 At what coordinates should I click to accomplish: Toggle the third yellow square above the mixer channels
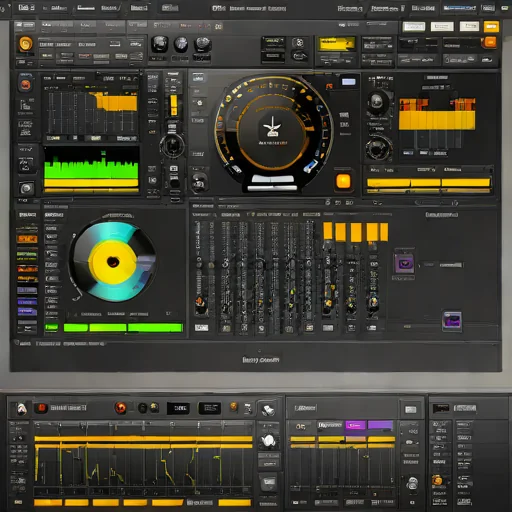point(356,232)
